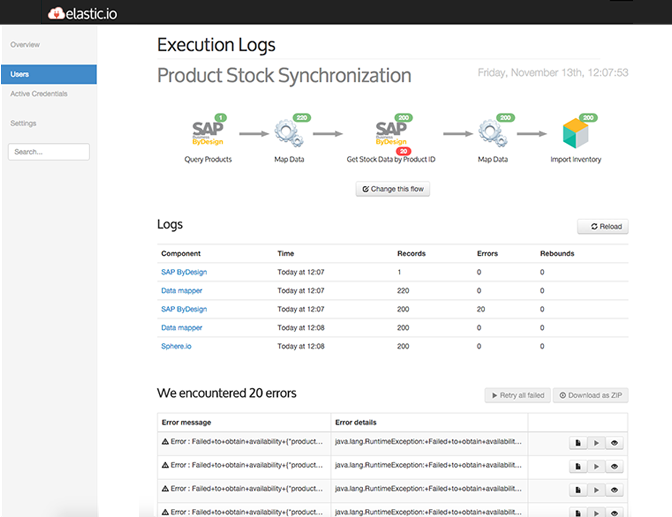This screenshot has height=517, width=672.
Task: Click the Friday, November 13th timestamp
Action: click(x=553, y=73)
